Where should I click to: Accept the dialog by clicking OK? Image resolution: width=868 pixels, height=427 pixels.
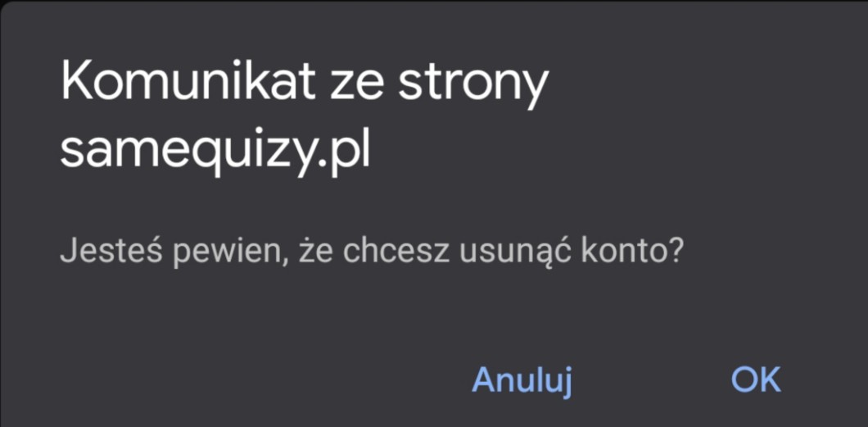756,379
